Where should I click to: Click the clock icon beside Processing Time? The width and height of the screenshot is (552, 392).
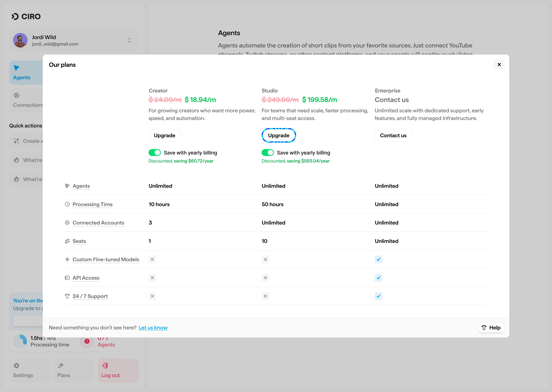click(67, 204)
